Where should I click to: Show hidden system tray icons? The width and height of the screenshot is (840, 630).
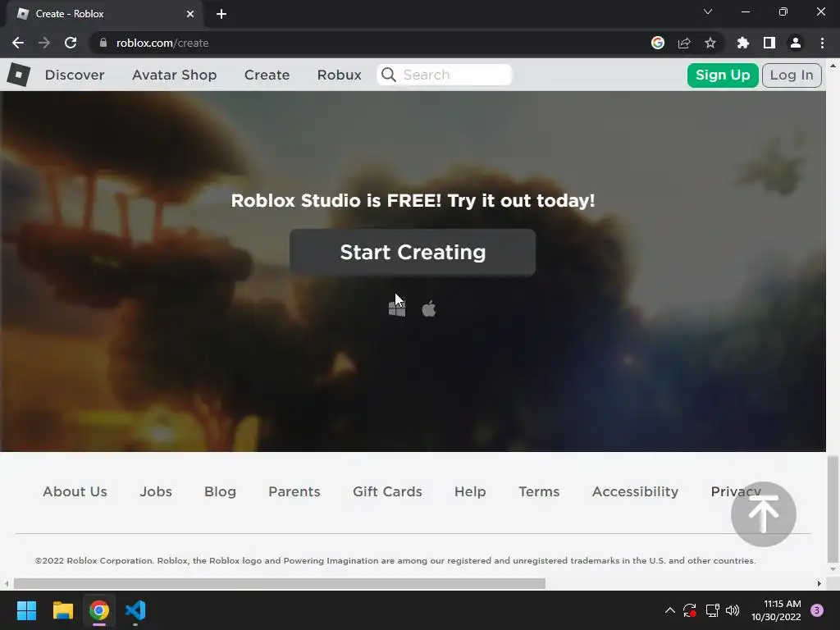(669, 610)
